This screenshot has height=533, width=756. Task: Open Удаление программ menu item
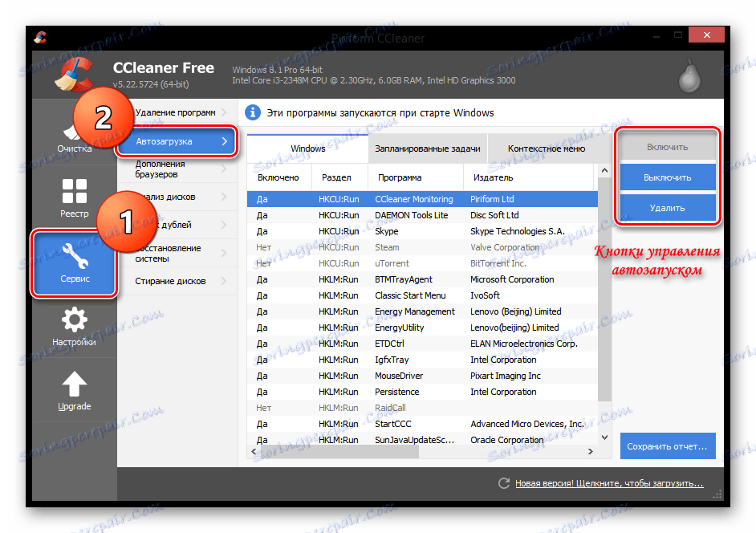pos(177,112)
